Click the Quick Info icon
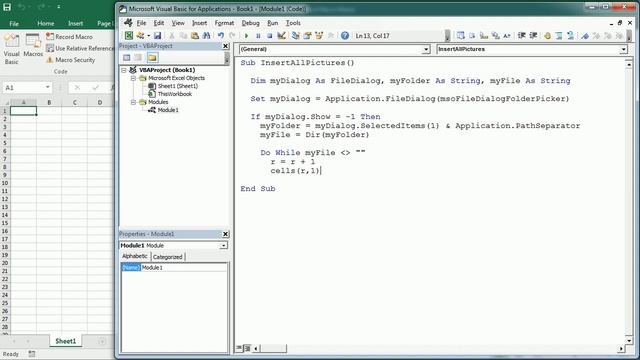 click(484, 36)
